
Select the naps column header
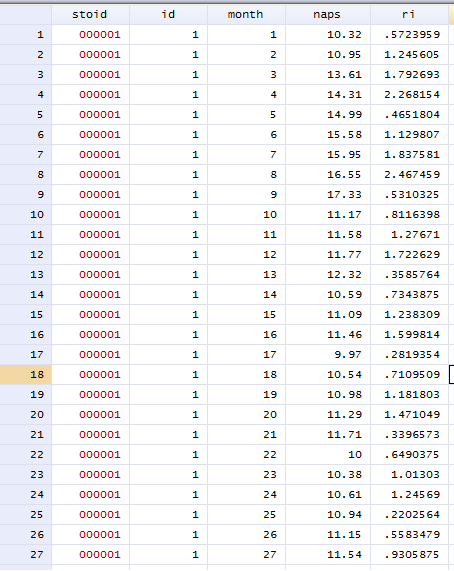(328, 15)
